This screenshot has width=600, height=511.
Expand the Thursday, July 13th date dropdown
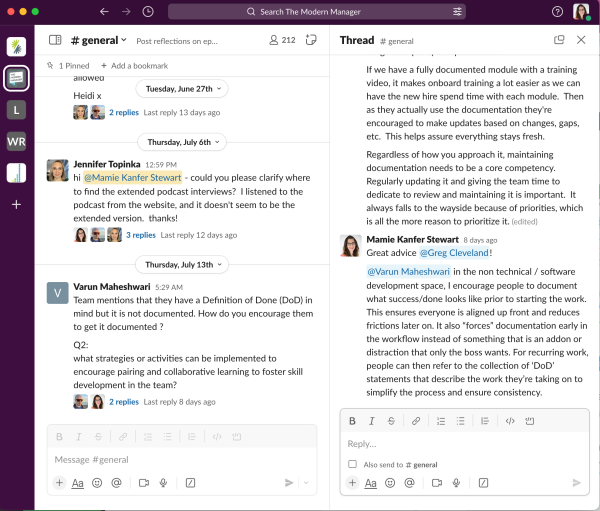pyautogui.click(x=182, y=264)
